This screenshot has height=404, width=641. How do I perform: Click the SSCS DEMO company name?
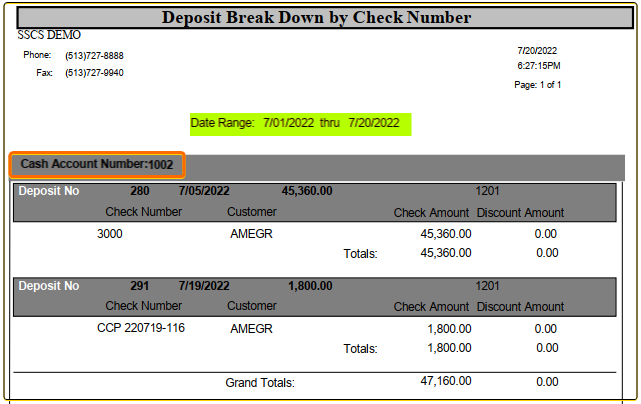pos(49,35)
